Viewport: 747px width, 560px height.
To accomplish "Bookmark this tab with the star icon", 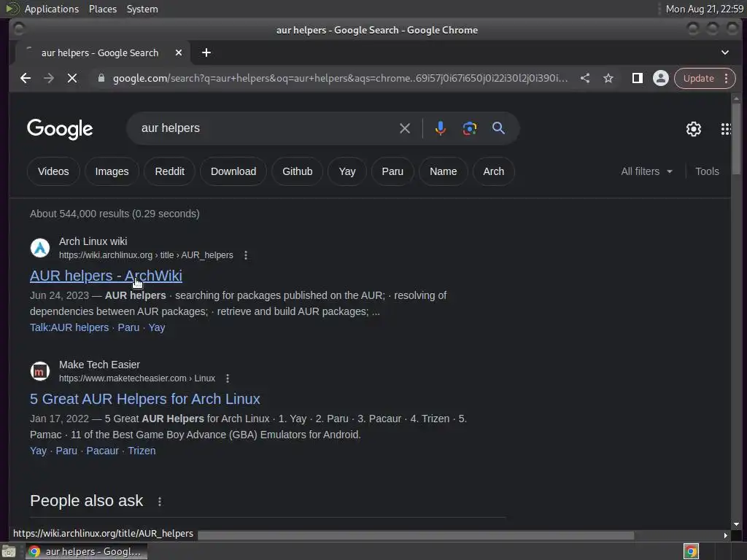I will coord(608,78).
